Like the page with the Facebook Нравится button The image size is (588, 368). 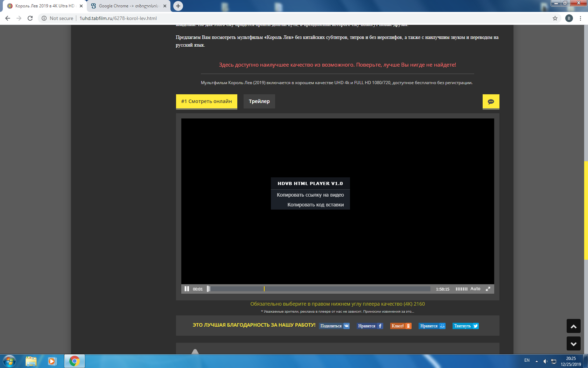tap(370, 326)
